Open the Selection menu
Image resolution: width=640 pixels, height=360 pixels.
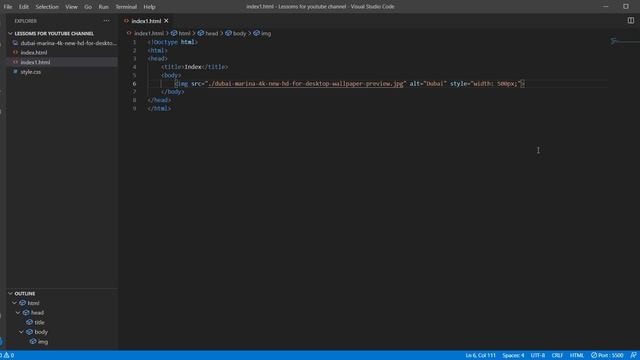(x=47, y=7)
